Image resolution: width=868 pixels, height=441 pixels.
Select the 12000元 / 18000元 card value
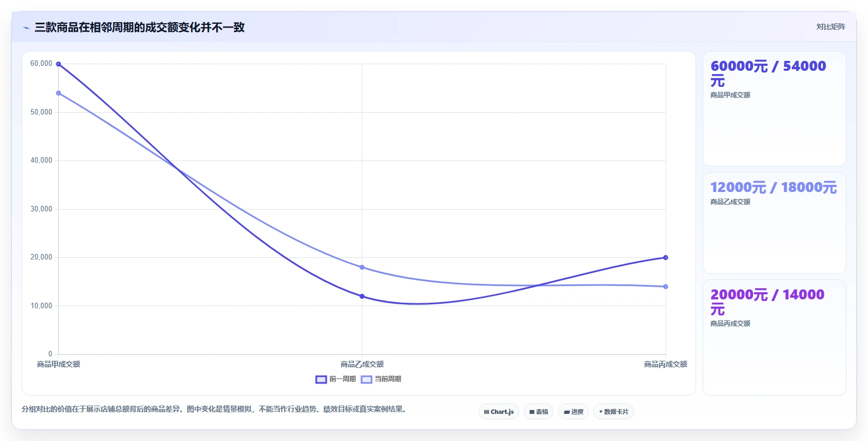point(773,188)
